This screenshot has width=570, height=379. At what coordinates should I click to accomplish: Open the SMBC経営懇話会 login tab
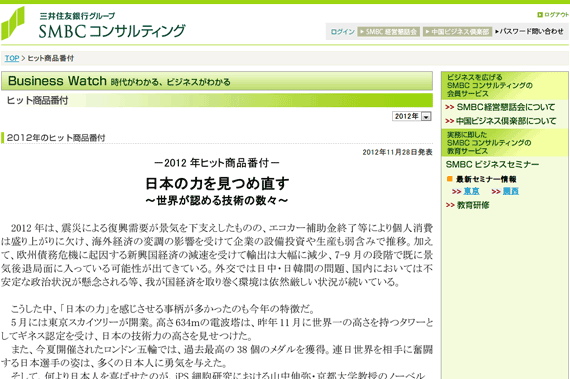point(388,32)
